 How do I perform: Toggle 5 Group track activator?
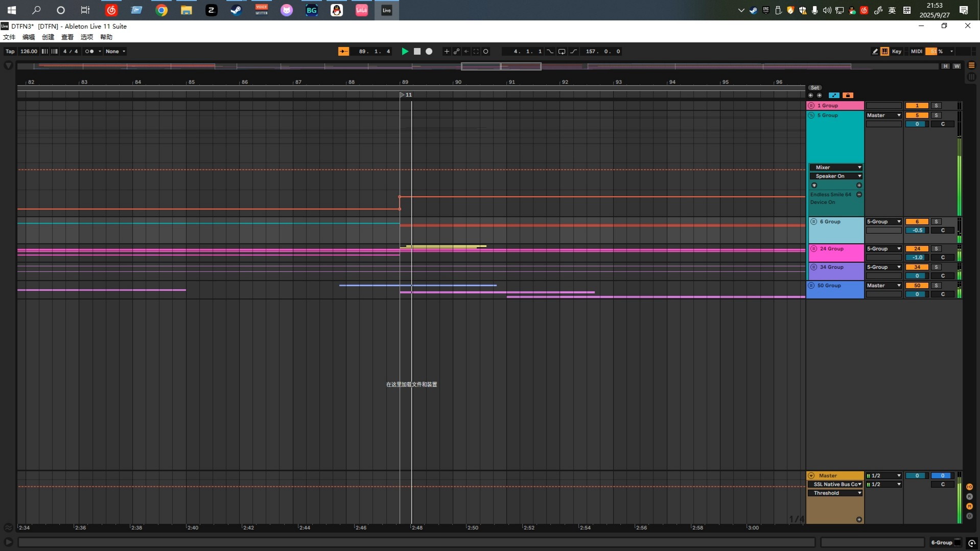[917, 116]
